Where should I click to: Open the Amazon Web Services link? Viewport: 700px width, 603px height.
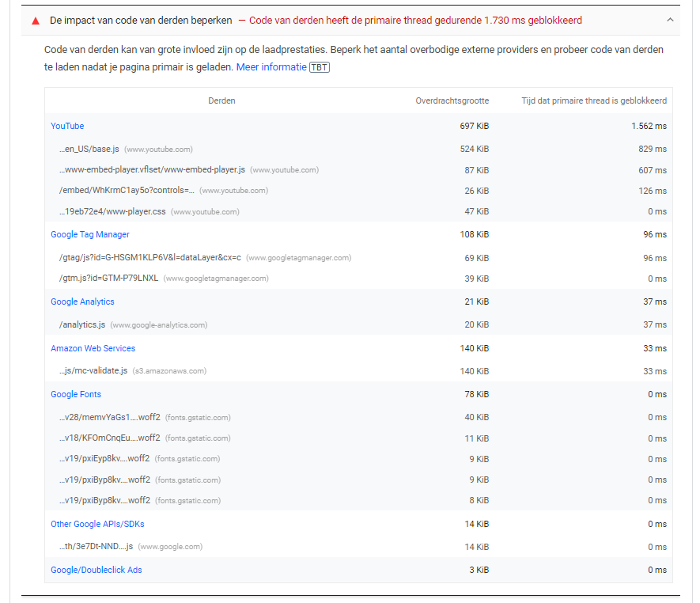pos(93,348)
